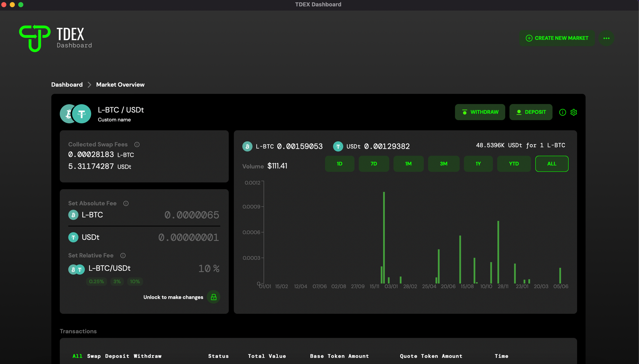The height and width of the screenshot is (364, 639).
Task: Click the L-BTC balance icon above chart
Action: click(x=247, y=147)
